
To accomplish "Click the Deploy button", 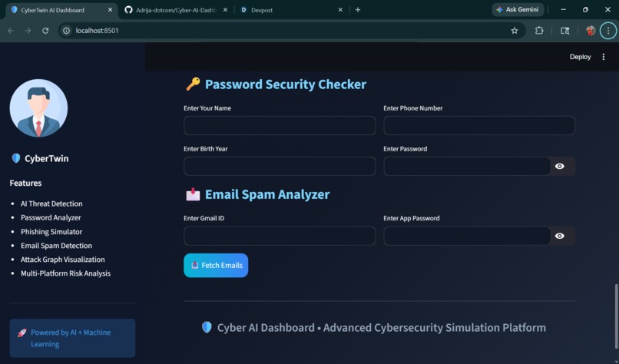I will [580, 57].
